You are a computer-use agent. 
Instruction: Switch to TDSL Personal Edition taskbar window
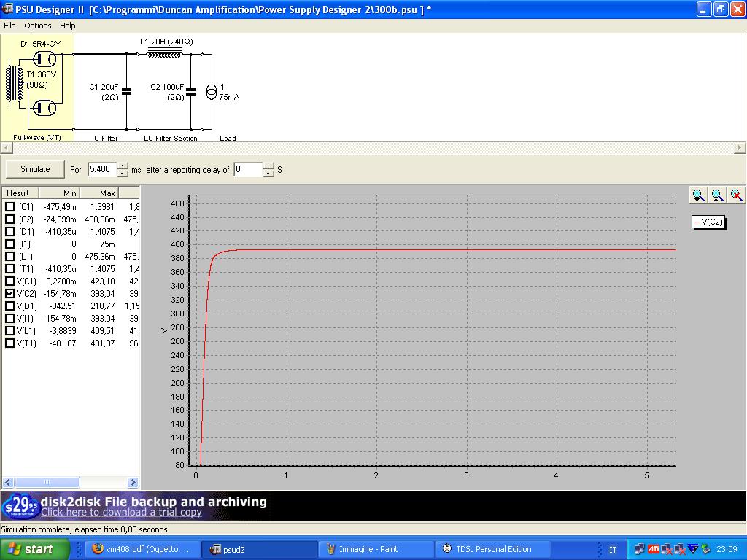(494, 549)
